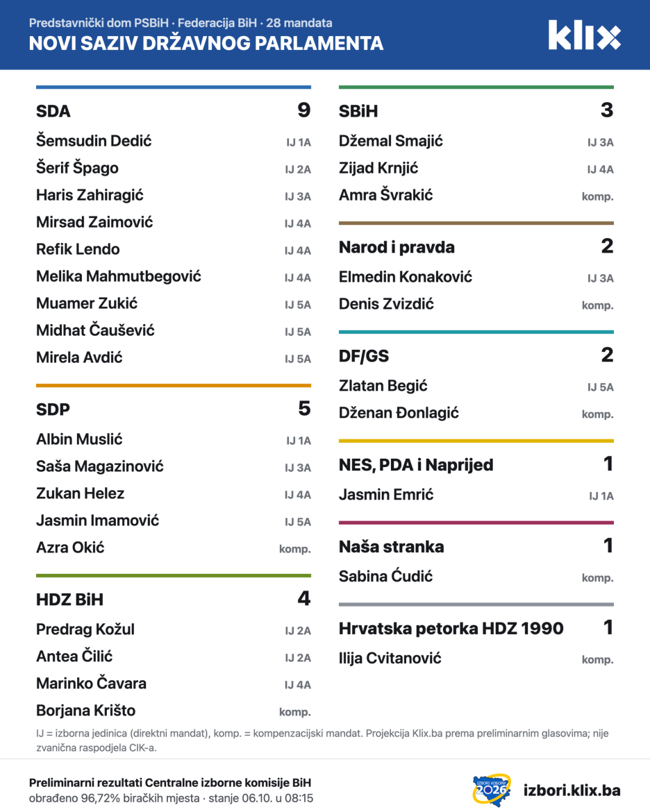Click the DF/GS party heading
The height and width of the screenshot is (812, 650).
point(364,356)
